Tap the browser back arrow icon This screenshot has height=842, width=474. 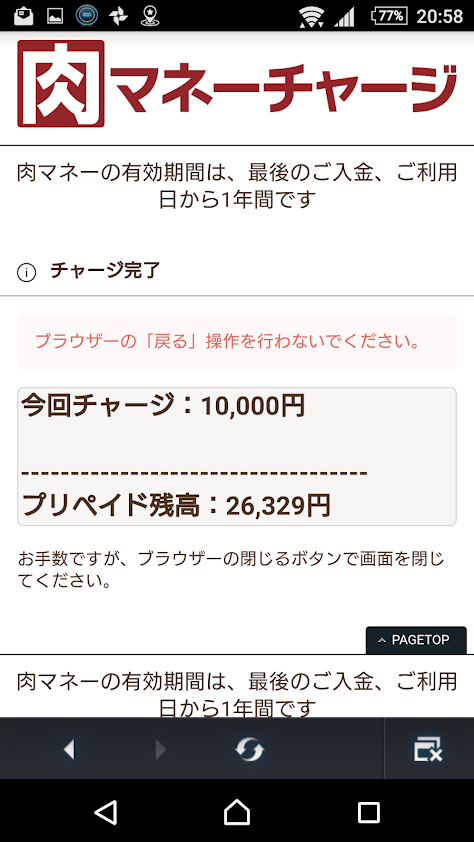pos(69,749)
